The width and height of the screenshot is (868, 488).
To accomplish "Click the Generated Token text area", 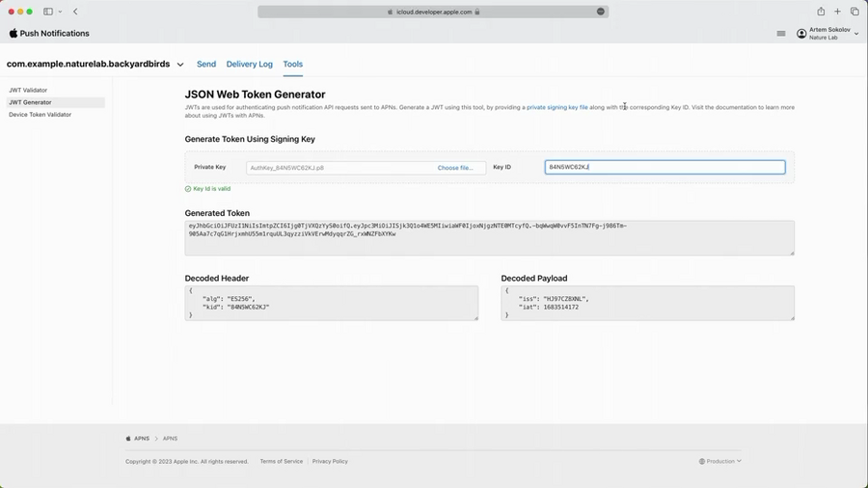I will pos(489,238).
